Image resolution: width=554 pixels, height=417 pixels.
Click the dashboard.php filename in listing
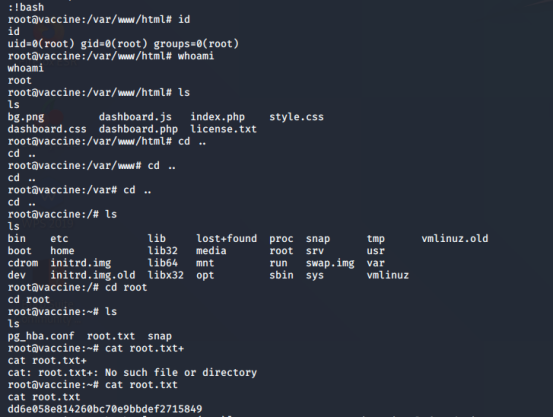pos(138,129)
